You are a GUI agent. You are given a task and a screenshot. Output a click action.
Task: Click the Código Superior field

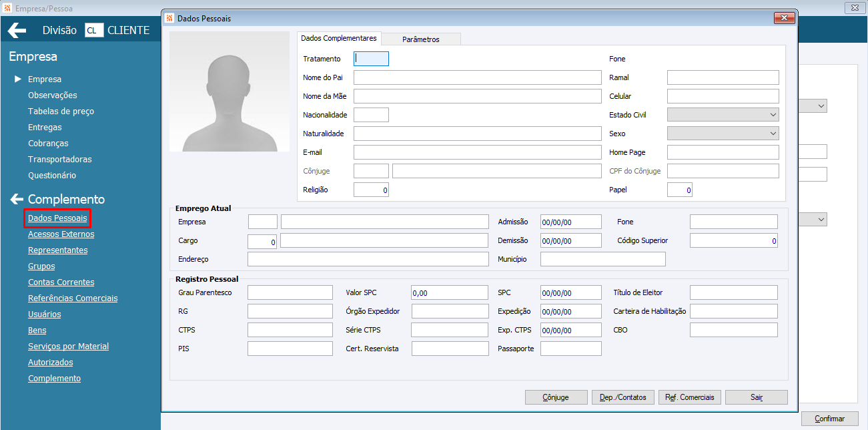pyautogui.click(x=734, y=240)
